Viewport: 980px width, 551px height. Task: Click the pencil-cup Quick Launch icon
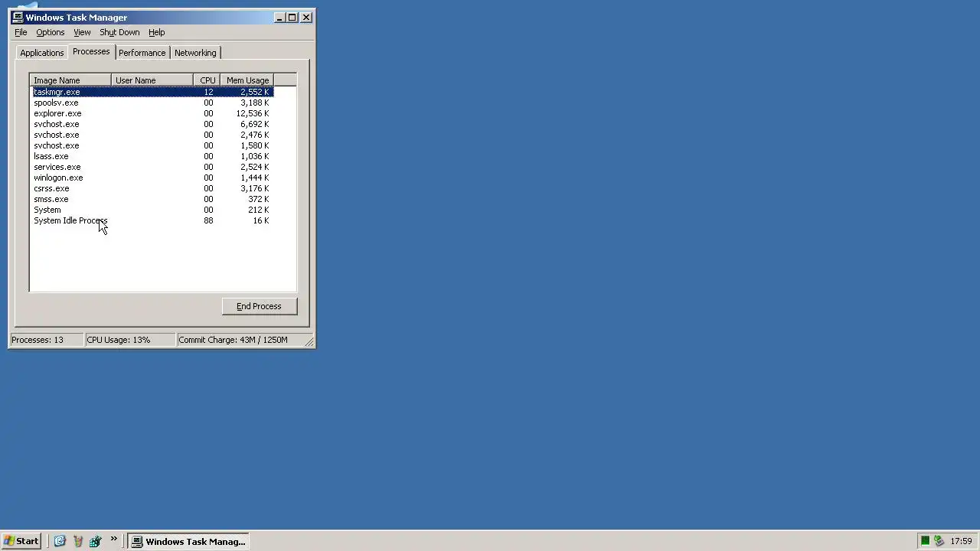click(77, 541)
